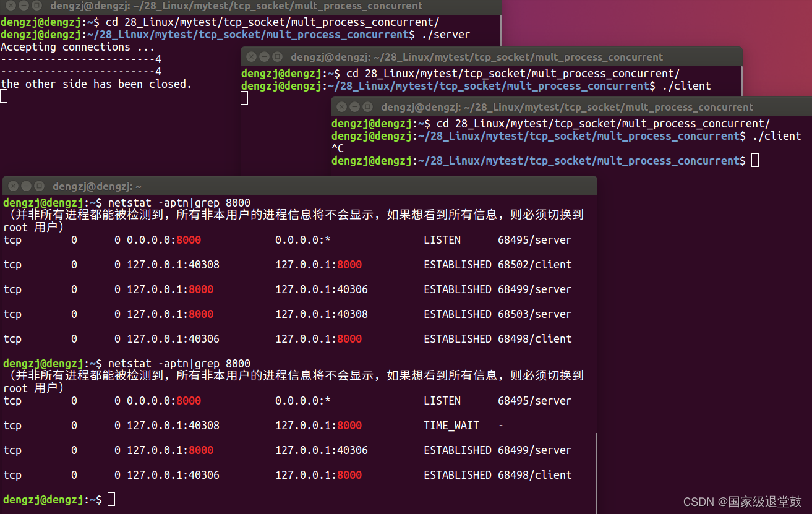
Task: Maximize the client terminal without ^C output
Action: click(277, 57)
